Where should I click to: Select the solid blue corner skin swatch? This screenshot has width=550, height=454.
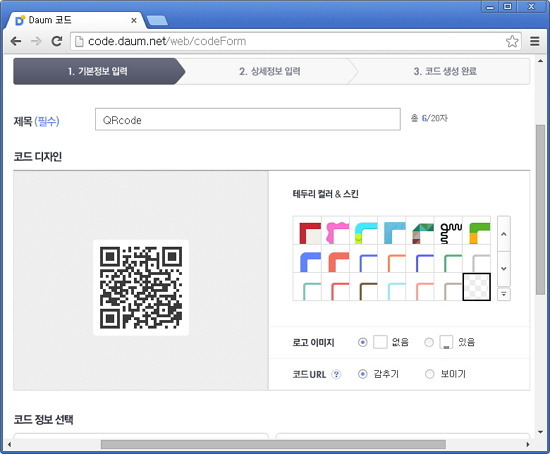pyautogui.click(x=308, y=259)
